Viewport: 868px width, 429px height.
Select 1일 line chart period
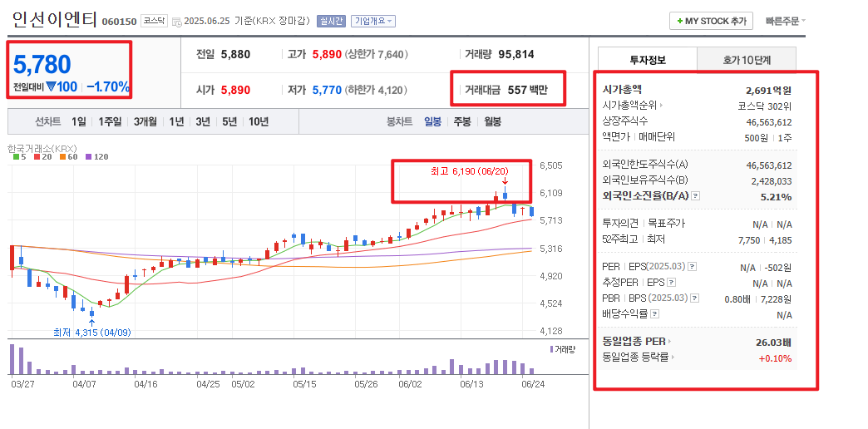click(79, 121)
